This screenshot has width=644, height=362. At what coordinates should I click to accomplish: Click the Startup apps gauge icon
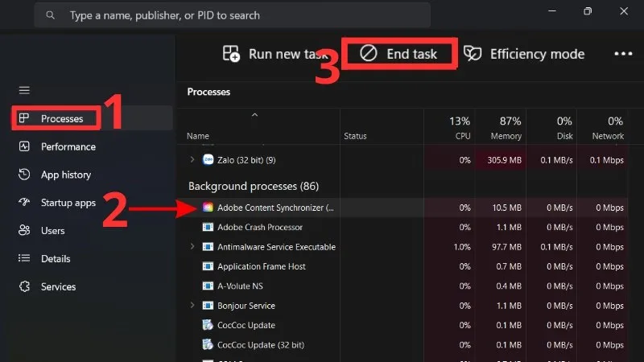(24, 202)
